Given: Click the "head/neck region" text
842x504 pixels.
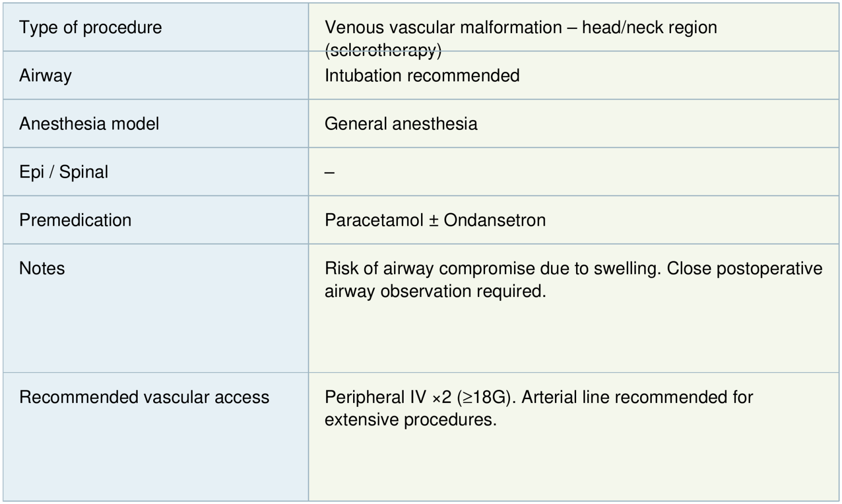Looking at the screenshot, I should coord(649,27).
